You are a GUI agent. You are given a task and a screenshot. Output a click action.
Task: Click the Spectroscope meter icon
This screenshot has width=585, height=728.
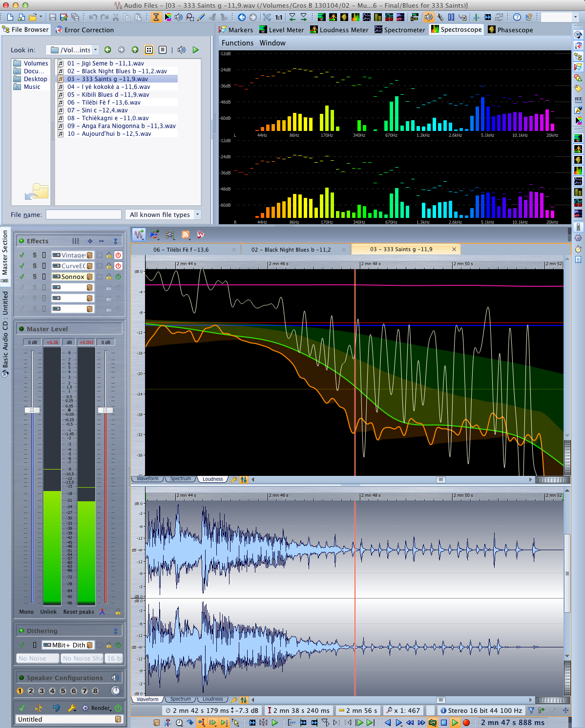coord(435,30)
